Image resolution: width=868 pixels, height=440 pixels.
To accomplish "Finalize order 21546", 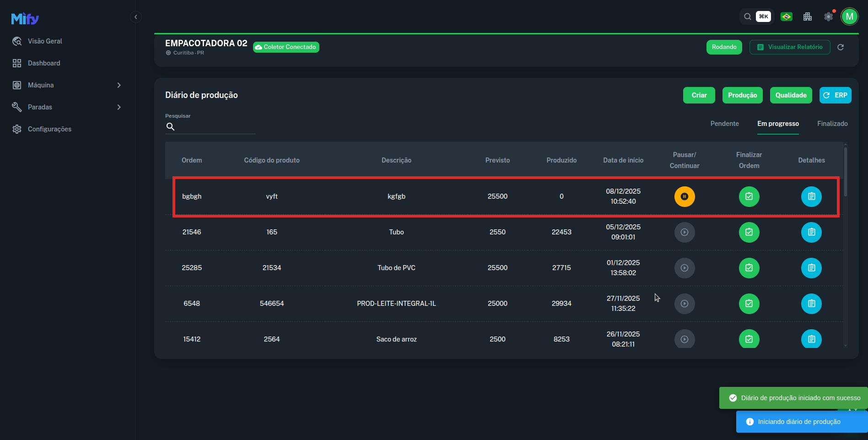I will (x=749, y=232).
